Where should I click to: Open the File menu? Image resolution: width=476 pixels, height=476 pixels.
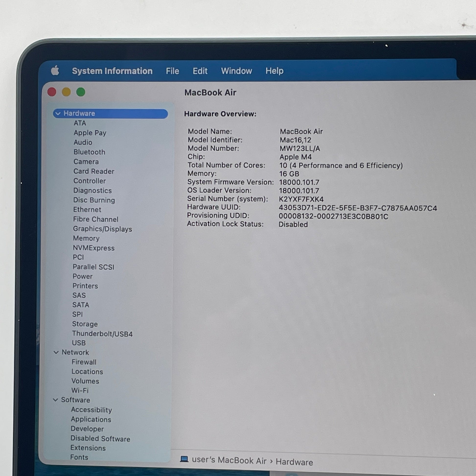[x=172, y=71]
